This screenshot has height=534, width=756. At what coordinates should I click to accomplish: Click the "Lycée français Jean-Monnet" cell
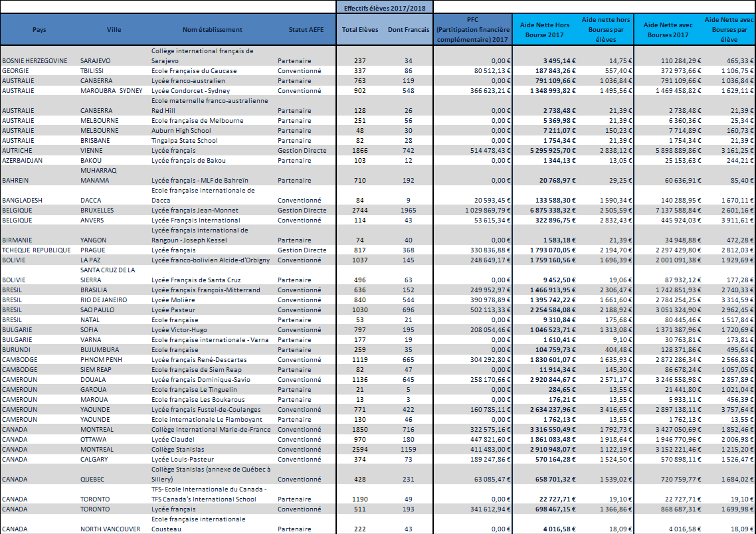pos(195,211)
